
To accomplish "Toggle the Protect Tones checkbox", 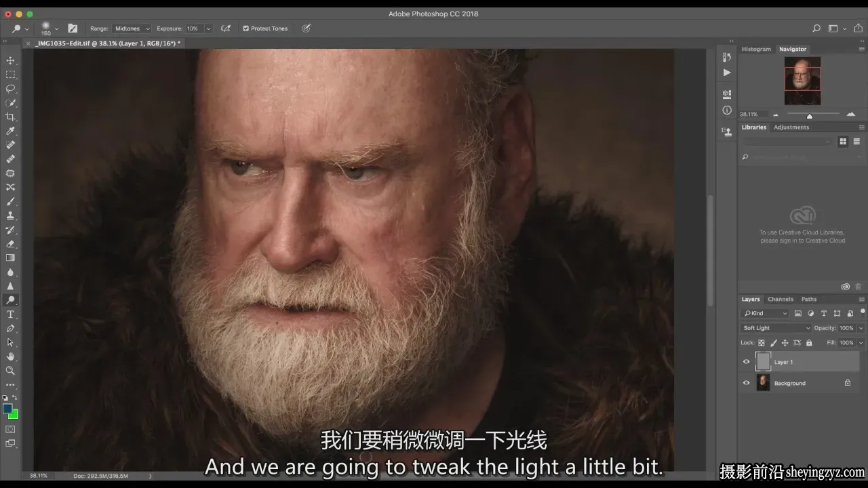I will (x=246, y=28).
